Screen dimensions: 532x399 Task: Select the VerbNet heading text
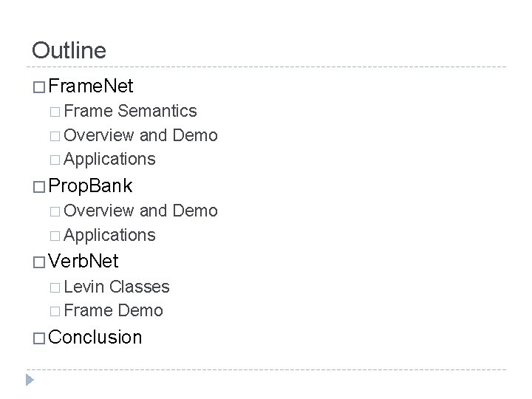83,261
